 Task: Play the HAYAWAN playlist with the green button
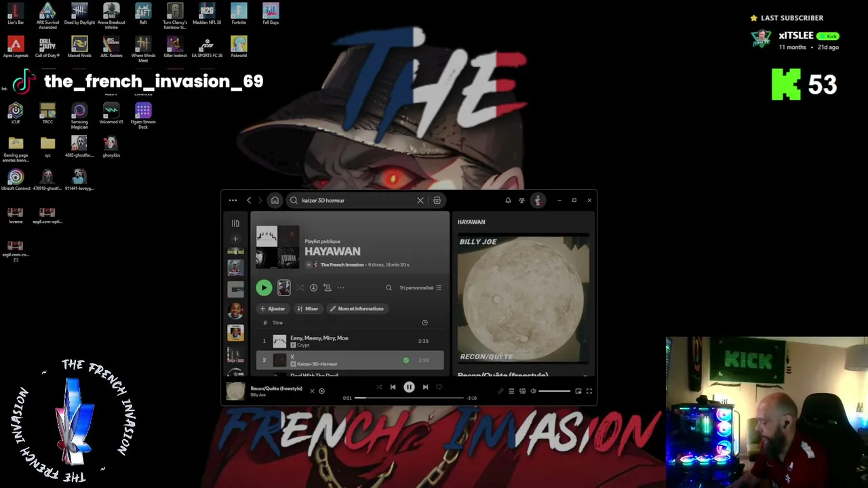pos(264,287)
